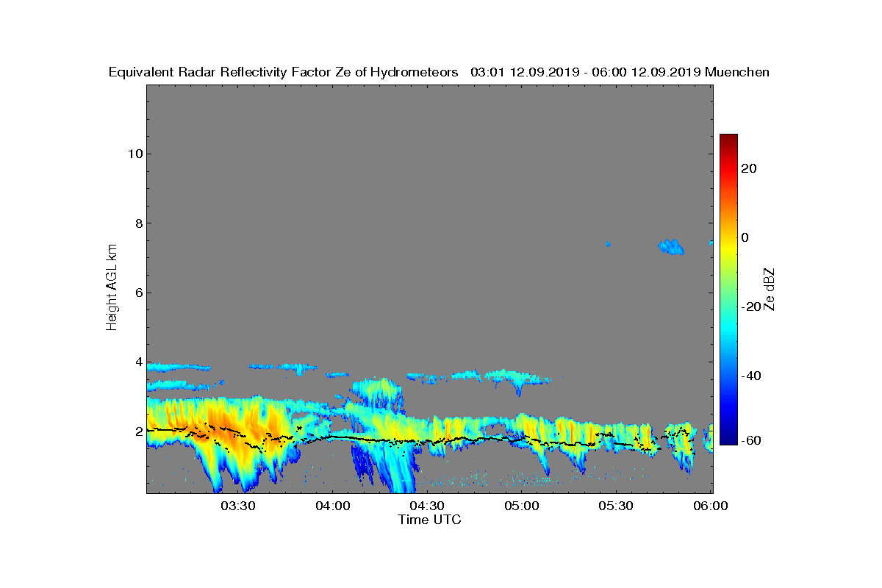
Task: Click the 'Ze dBZ' colorbar label
Action: click(770, 289)
